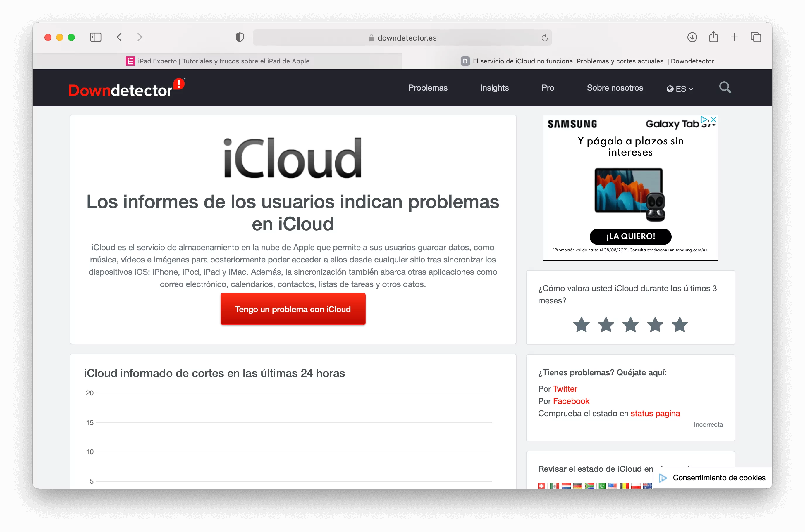Click the Incorrecta link
This screenshot has width=805, height=532.
coord(708,424)
